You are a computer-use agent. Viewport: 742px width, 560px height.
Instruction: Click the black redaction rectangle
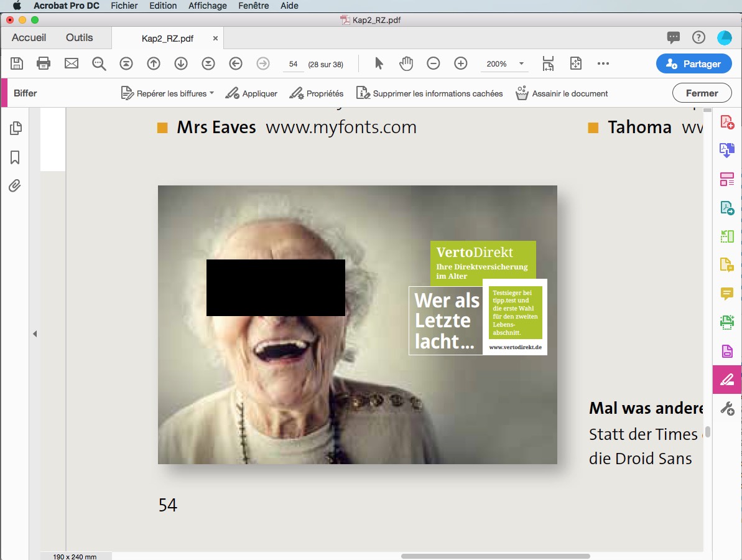click(x=276, y=287)
